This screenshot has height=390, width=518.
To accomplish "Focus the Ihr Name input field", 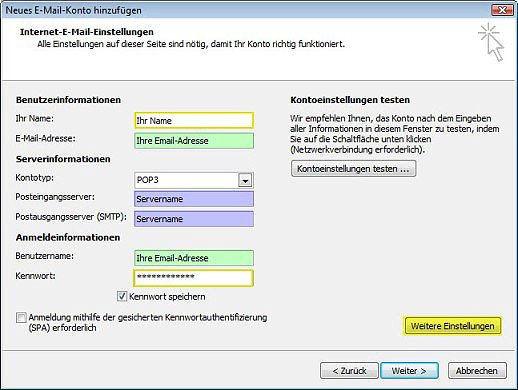I will click(x=194, y=121).
